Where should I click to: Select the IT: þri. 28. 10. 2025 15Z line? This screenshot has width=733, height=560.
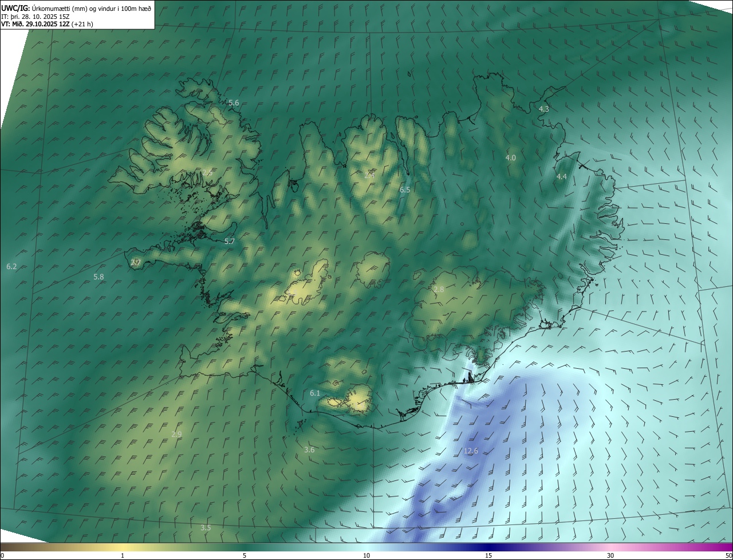pyautogui.click(x=36, y=16)
